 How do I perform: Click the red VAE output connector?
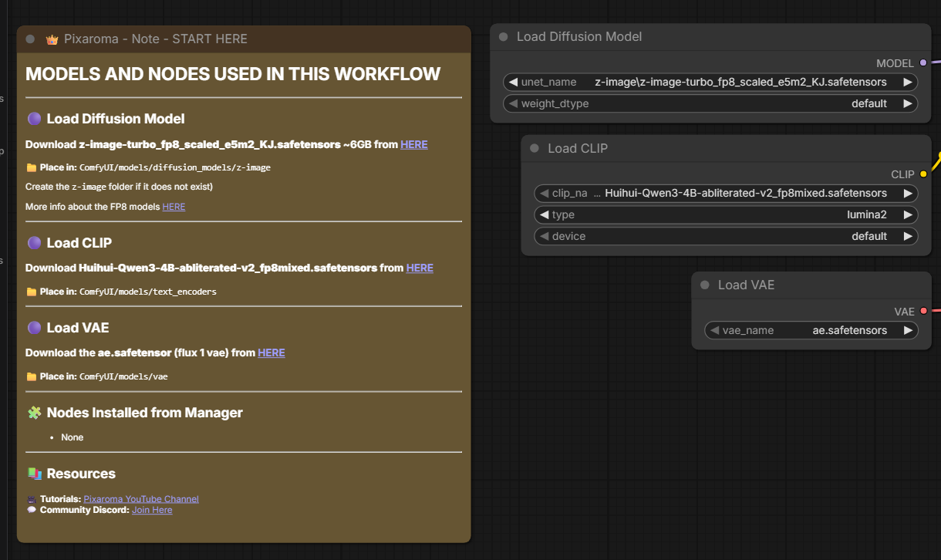tap(923, 312)
